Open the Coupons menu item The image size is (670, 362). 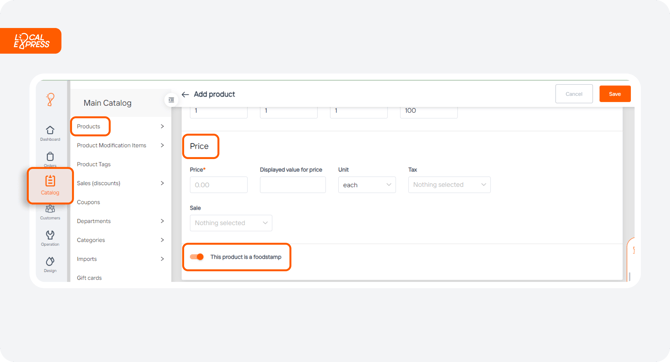coord(88,202)
